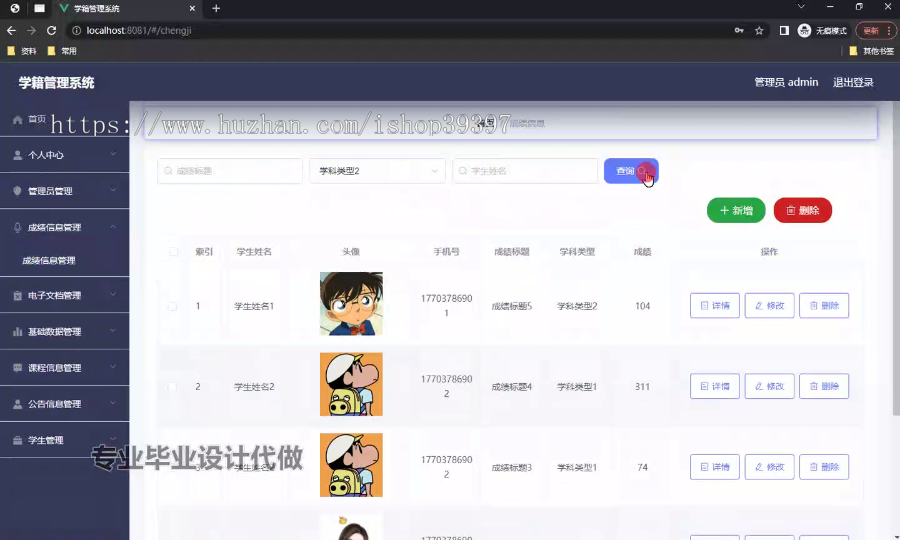Click the 学生姓名 column header
This screenshot has width=900, height=540.
(x=254, y=252)
